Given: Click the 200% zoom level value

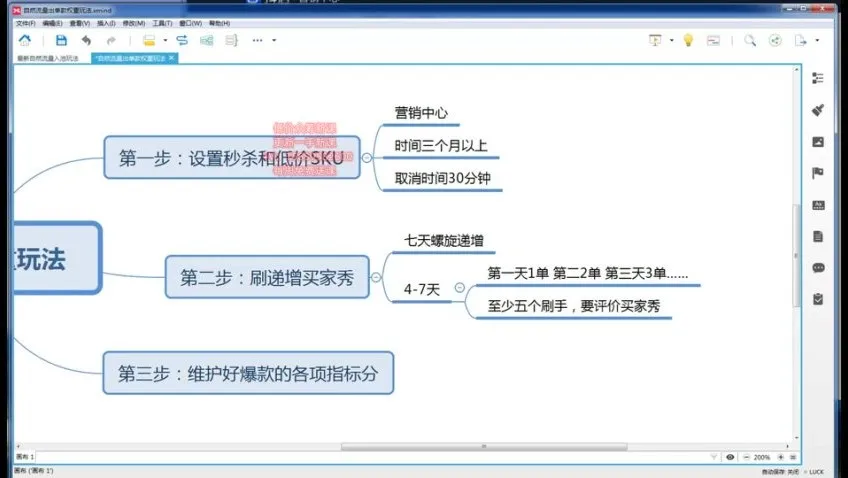Looking at the screenshot, I should [762, 457].
